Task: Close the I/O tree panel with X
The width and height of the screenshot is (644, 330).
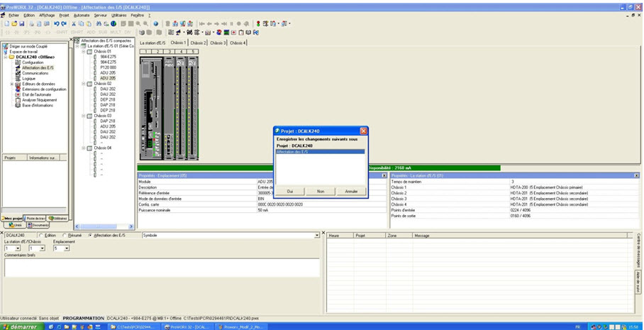Action: [x=71, y=40]
